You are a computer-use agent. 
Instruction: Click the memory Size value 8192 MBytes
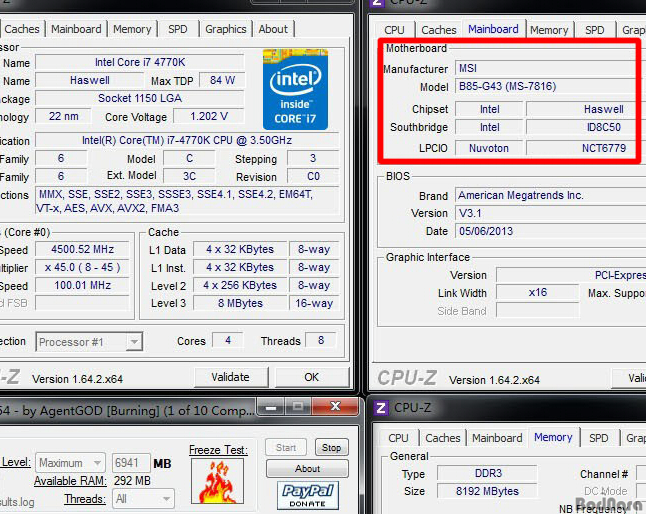point(488,491)
